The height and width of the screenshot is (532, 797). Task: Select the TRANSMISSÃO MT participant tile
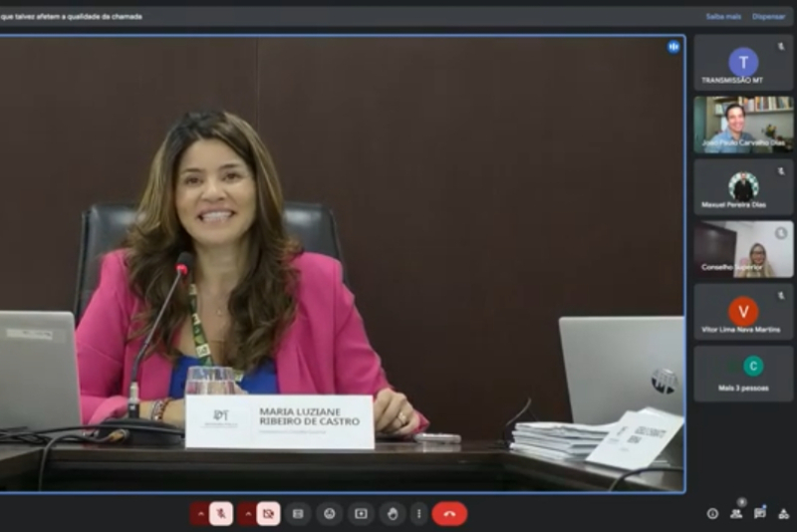coord(743,63)
